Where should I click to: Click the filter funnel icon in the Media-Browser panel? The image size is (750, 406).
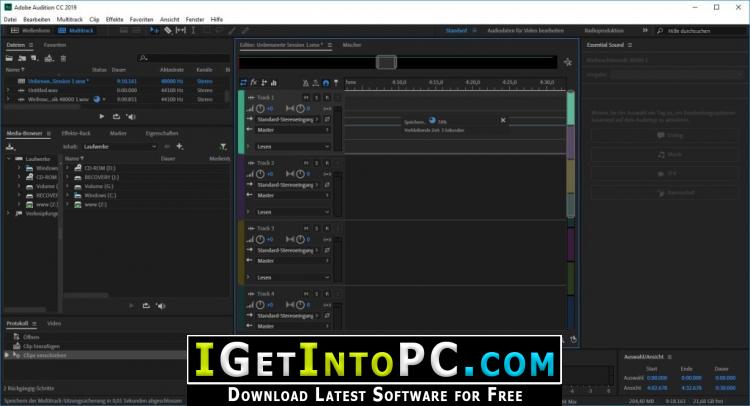pyautogui.click(x=223, y=146)
